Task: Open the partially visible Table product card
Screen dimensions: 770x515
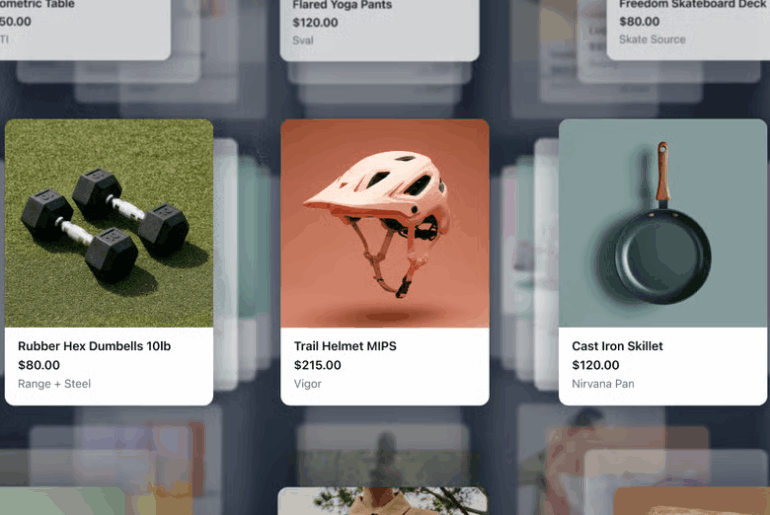Action: [85, 29]
